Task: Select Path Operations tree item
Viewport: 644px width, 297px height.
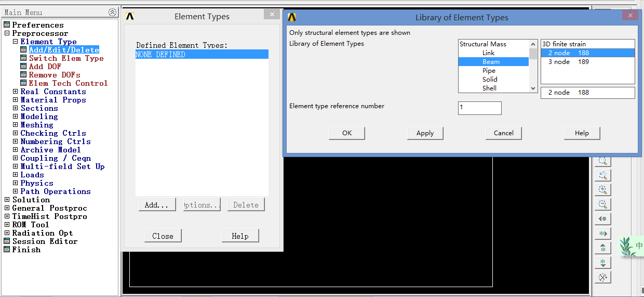Action: (56, 191)
